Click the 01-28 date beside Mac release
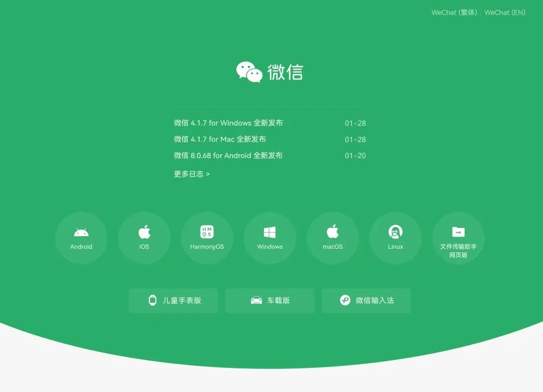 coord(355,140)
